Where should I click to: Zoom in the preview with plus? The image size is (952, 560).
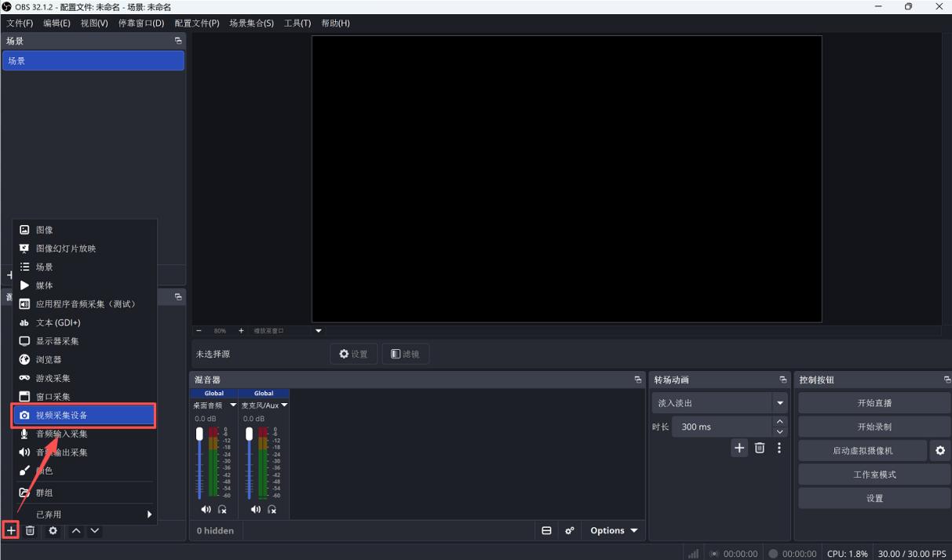tap(241, 331)
